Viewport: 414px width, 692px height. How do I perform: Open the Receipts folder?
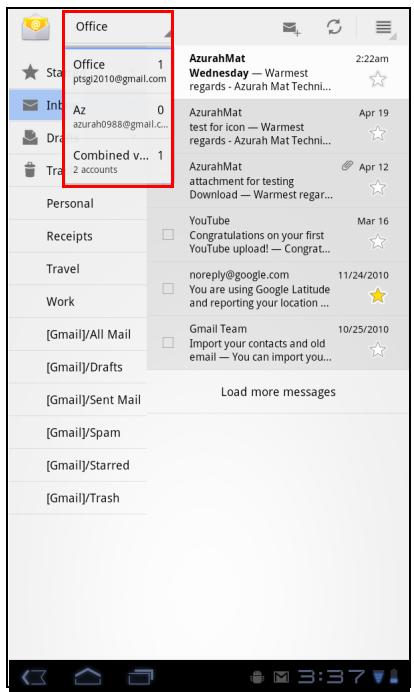click(x=78, y=236)
